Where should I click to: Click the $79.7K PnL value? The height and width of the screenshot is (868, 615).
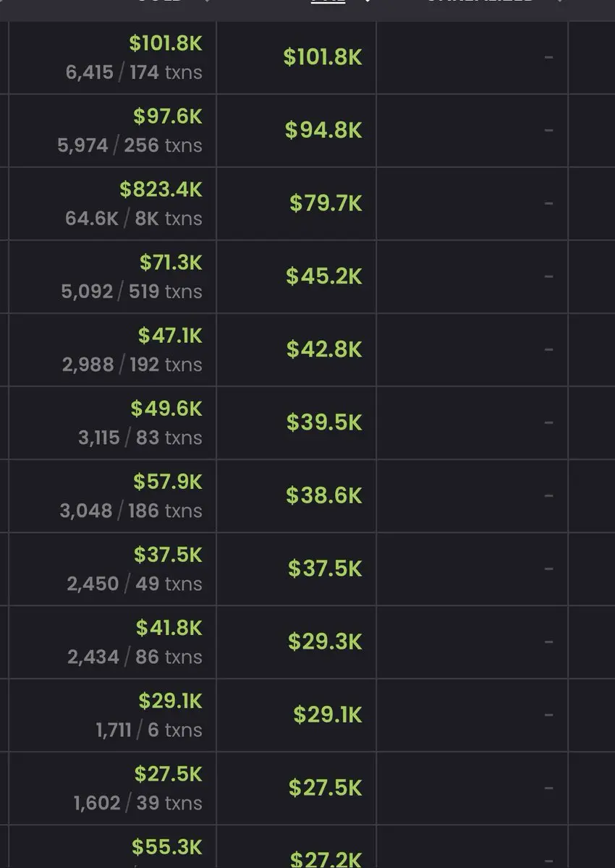coord(326,203)
